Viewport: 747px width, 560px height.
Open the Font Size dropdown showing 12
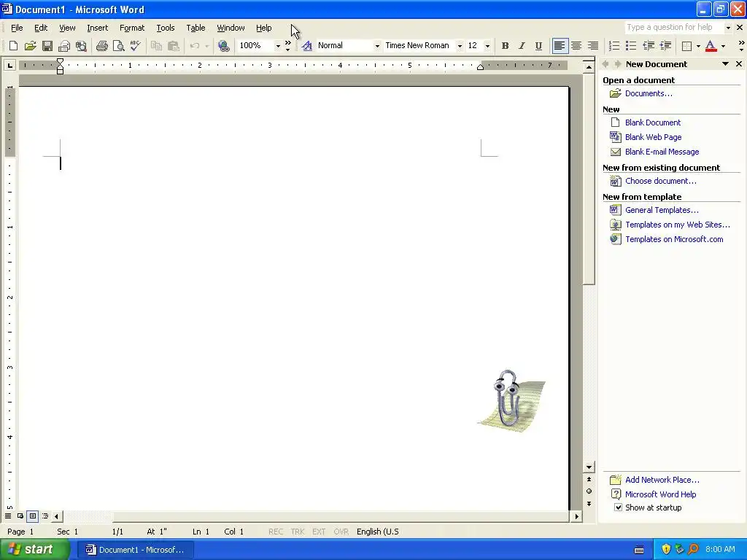tap(487, 46)
